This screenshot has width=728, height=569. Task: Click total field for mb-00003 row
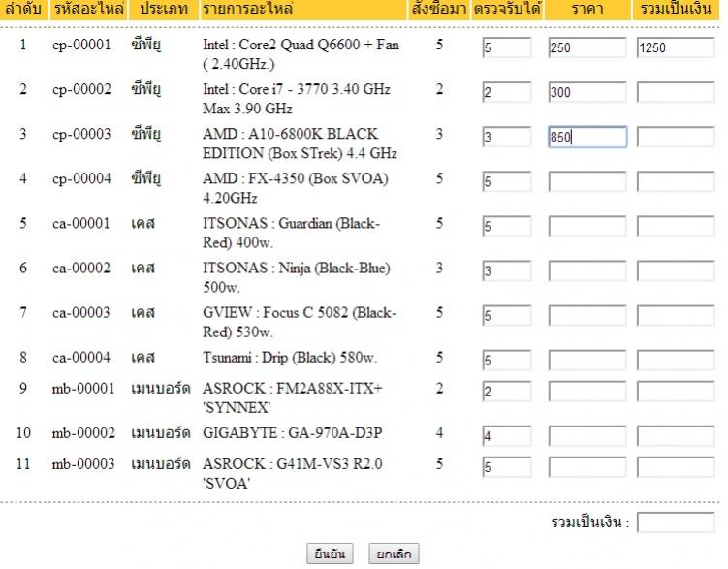click(x=676, y=467)
